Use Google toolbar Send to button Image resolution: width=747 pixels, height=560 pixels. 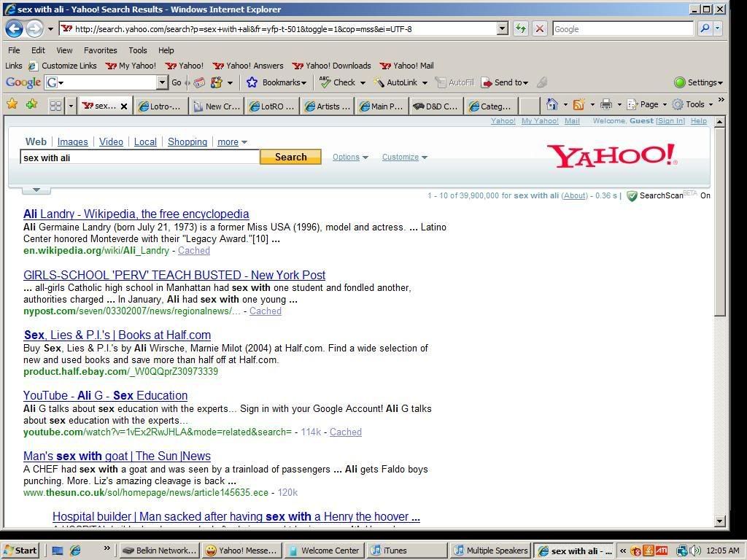505,82
